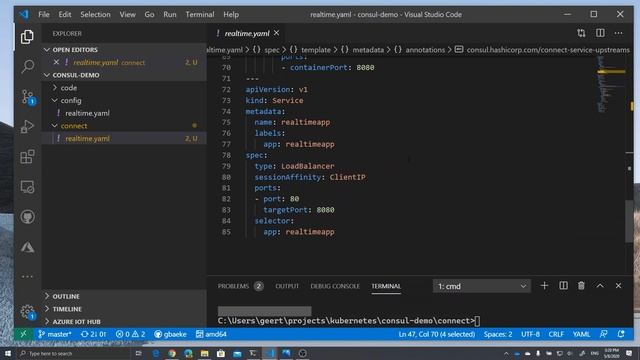Image resolution: width=640 pixels, height=360 pixels.
Task: Click the Open Changes compare icon
Action: click(581, 33)
